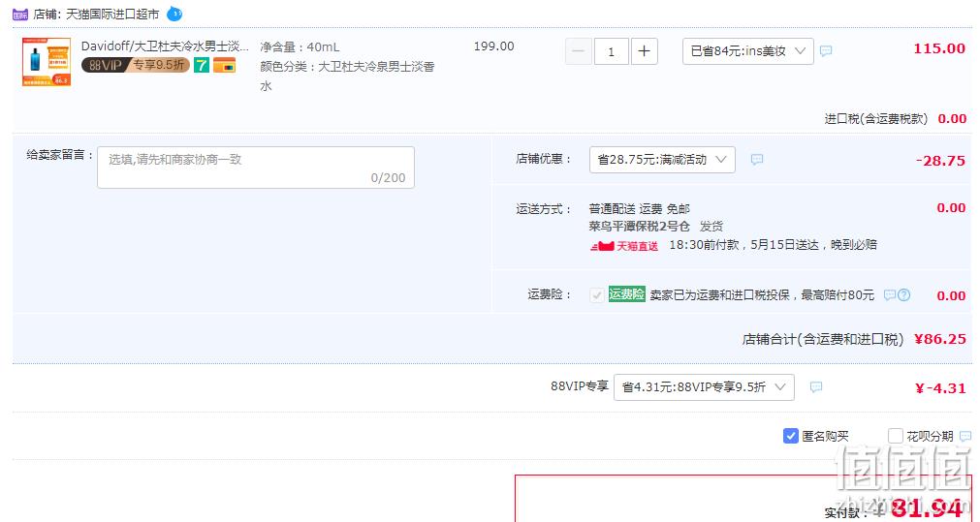Click the 净含量：40mL text
The height and width of the screenshot is (522, 980).
pos(300,46)
